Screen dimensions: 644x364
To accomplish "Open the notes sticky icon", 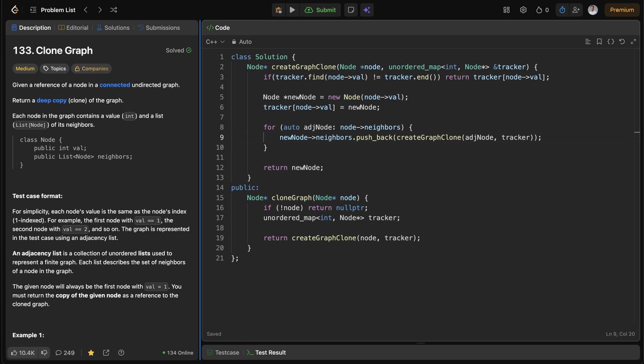I will (350, 10).
